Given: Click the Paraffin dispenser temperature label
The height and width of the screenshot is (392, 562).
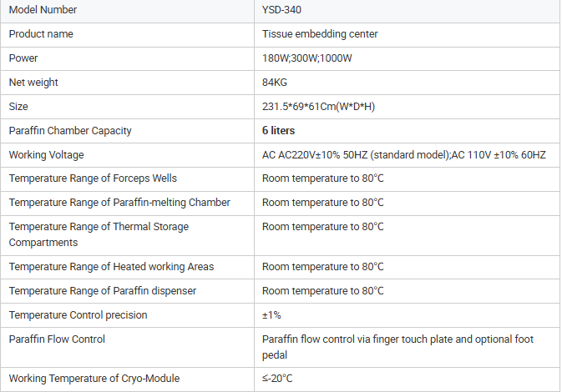Looking at the screenshot, I should tap(103, 291).
